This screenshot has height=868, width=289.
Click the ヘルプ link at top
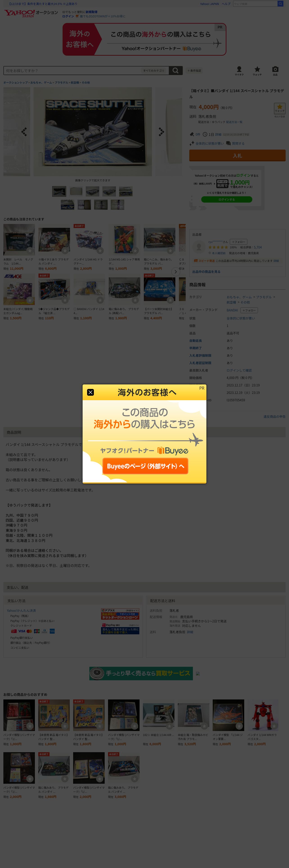click(226, 4)
